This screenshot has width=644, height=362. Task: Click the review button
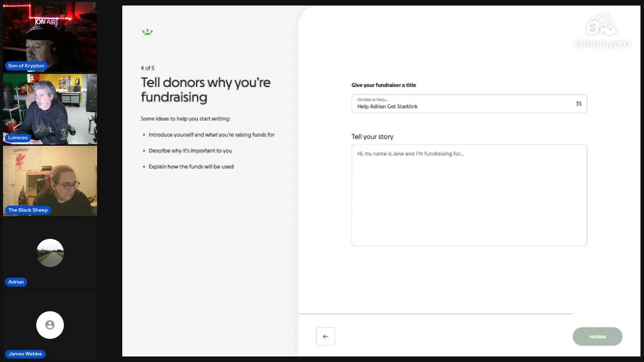click(597, 336)
